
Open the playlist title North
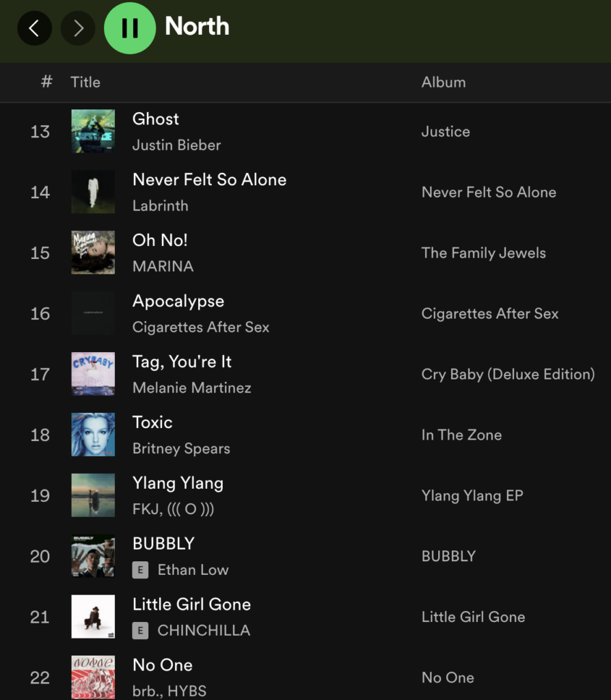coord(196,27)
